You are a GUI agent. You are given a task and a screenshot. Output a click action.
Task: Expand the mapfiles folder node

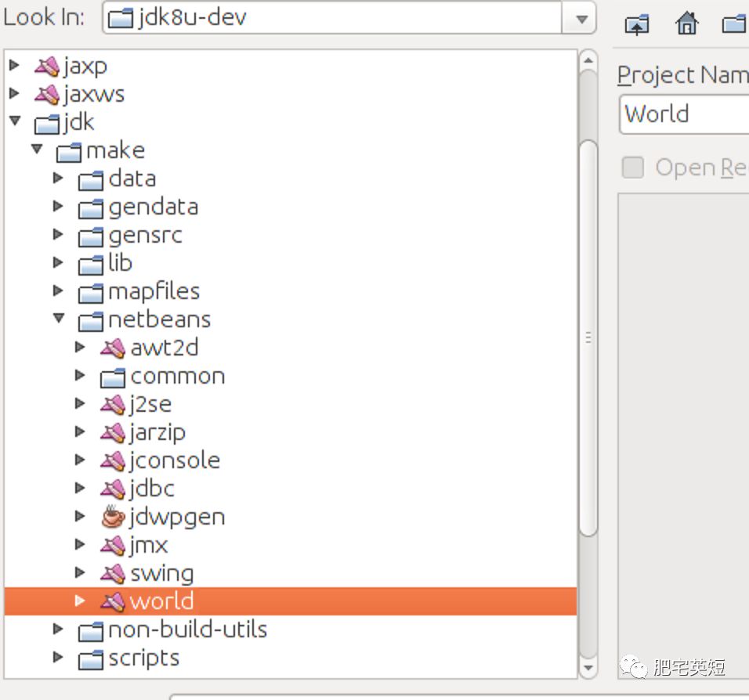[58, 290]
